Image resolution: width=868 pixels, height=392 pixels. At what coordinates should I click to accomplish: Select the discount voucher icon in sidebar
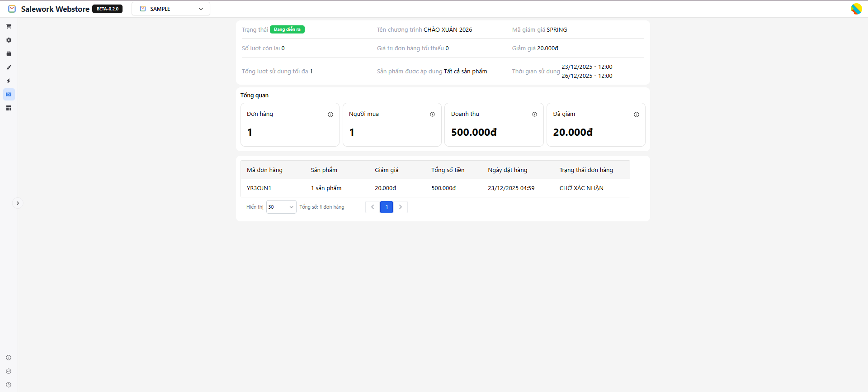pos(9,94)
